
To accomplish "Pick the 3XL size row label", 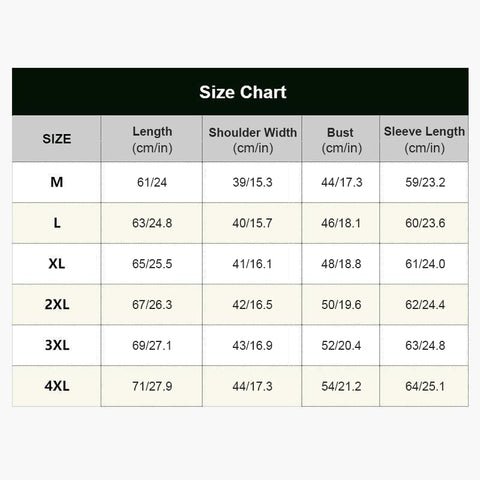I will (x=56, y=345).
